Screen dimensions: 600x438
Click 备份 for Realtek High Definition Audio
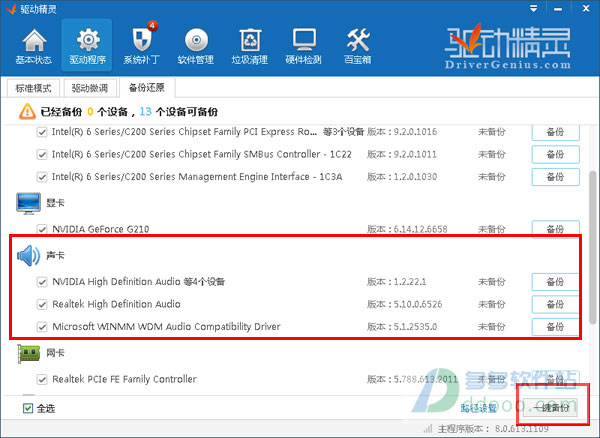(x=555, y=304)
